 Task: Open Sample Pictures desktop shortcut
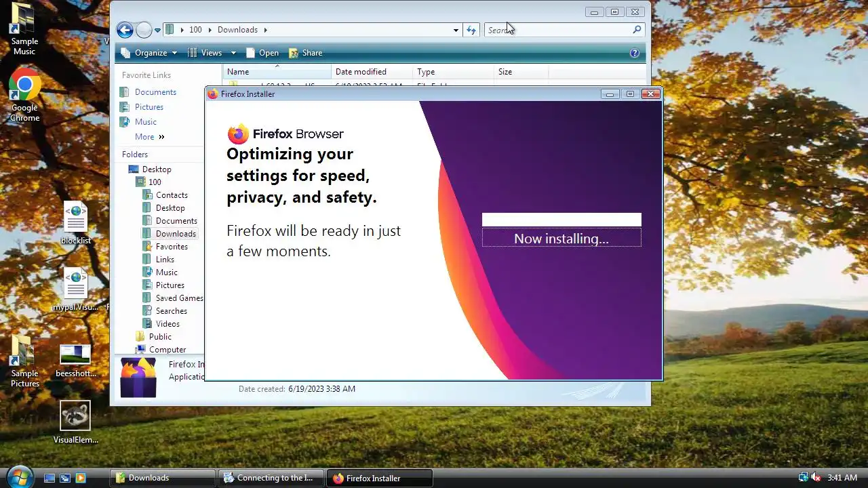(x=24, y=361)
